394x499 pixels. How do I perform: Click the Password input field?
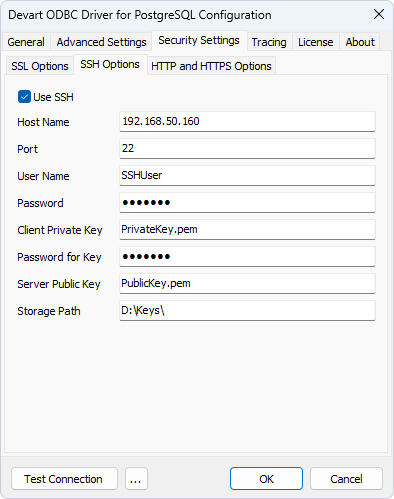pyautogui.click(x=247, y=202)
